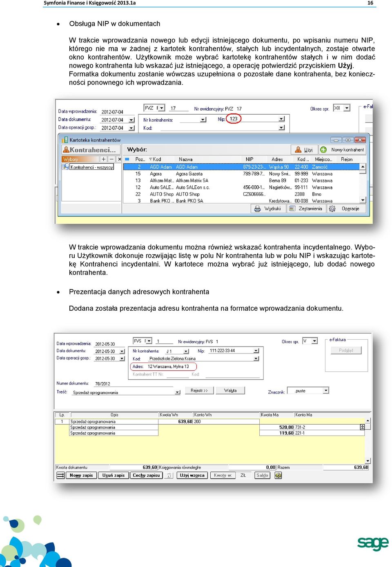Image resolution: width=392 pixels, height=567 pixels.
Task: Open Data dokumentu 2012-07-04 dropdown
Action: click(131, 120)
